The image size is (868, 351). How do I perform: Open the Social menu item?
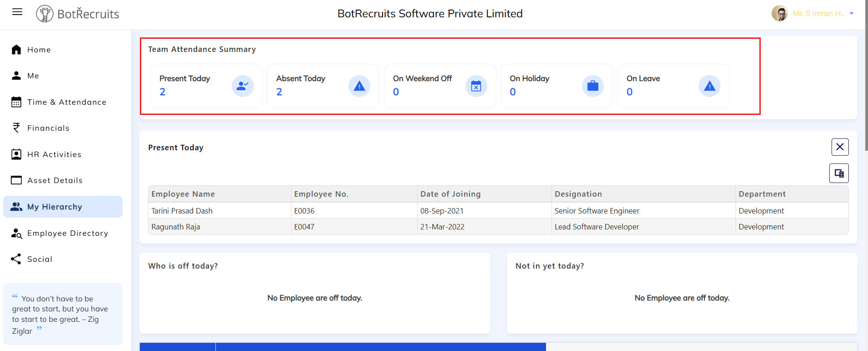click(40, 259)
